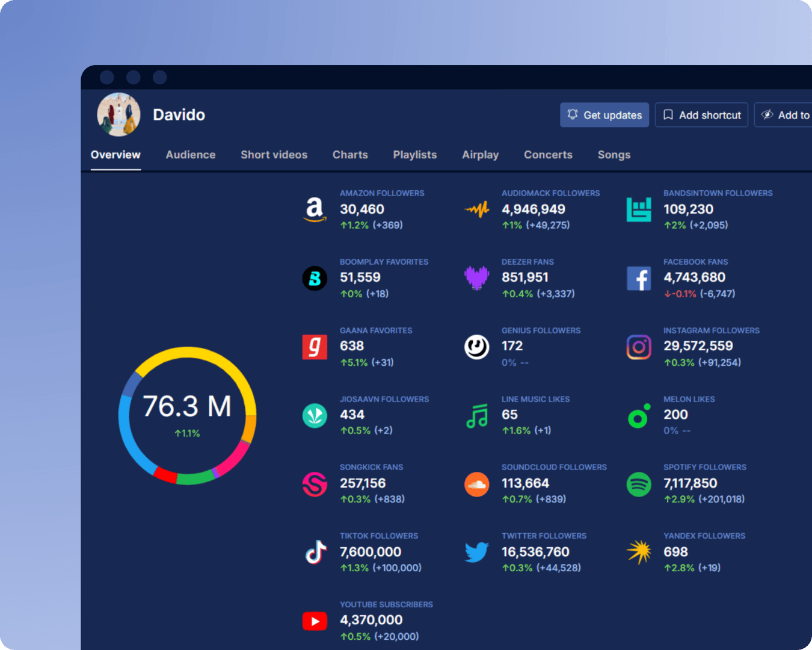Open the Overview tab
This screenshot has width=812, height=650.
tap(115, 155)
